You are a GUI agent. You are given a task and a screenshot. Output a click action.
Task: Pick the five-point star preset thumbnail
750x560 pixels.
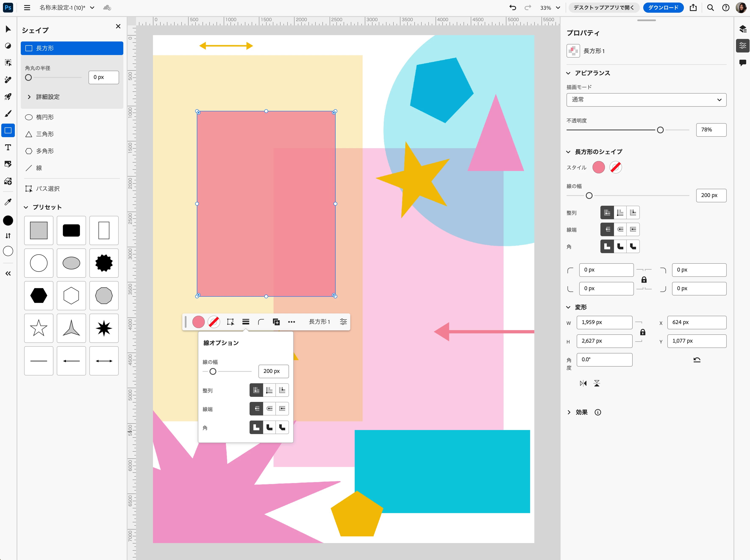(39, 328)
